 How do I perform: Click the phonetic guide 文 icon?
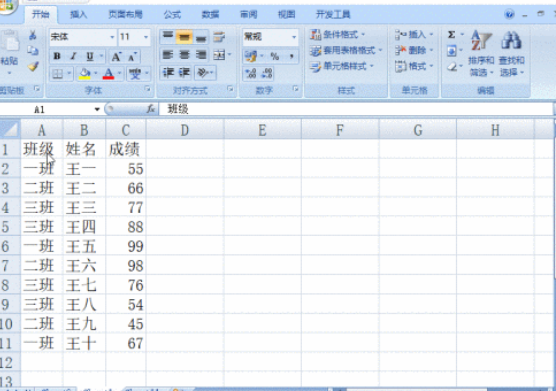point(135,74)
